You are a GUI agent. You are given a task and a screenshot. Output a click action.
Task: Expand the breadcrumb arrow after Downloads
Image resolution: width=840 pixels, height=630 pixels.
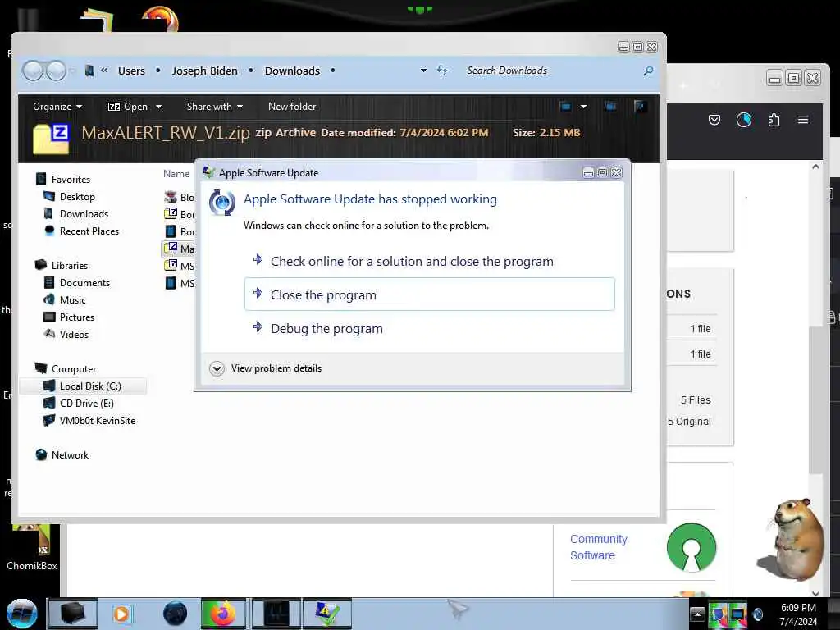click(333, 71)
